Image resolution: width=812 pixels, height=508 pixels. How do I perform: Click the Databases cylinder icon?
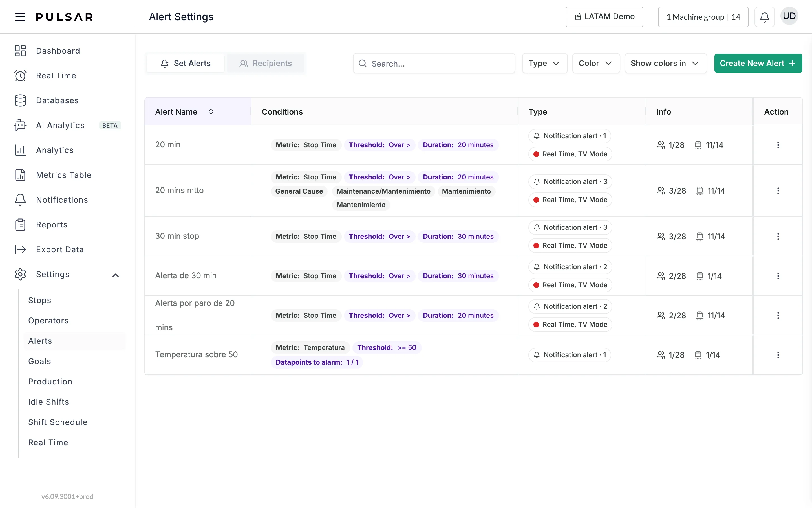20,100
